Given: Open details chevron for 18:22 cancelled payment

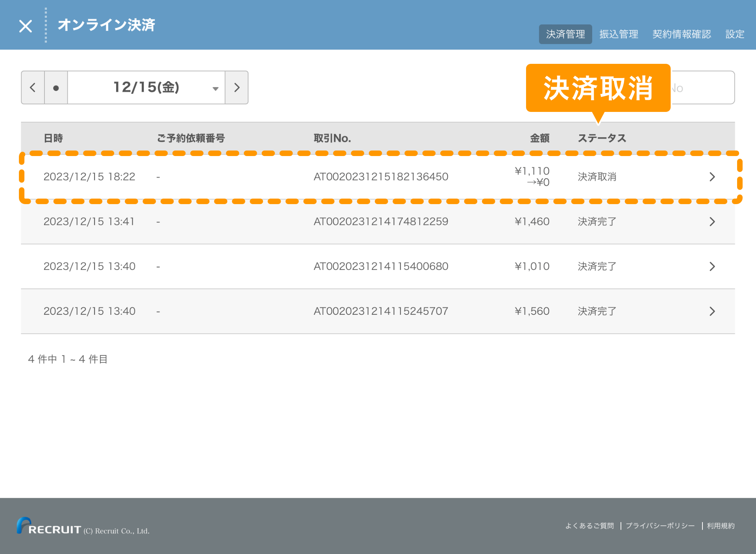Looking at the screenshot, I should (x=712, y=177).
